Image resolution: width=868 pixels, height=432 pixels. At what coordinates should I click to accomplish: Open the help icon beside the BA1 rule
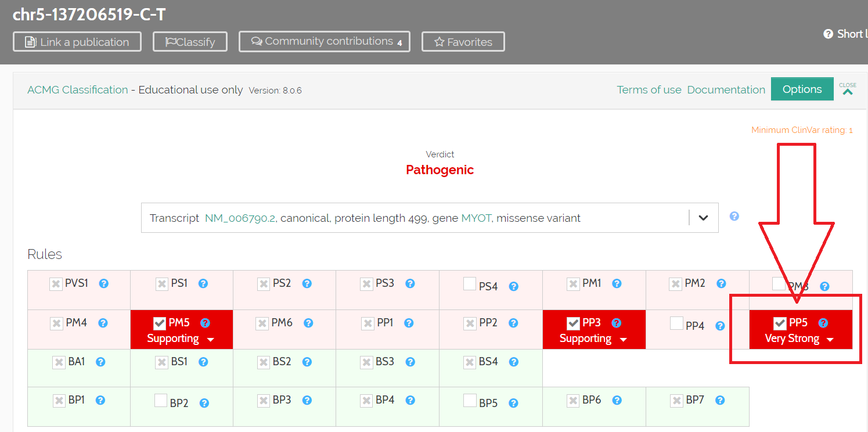[100, 361]
